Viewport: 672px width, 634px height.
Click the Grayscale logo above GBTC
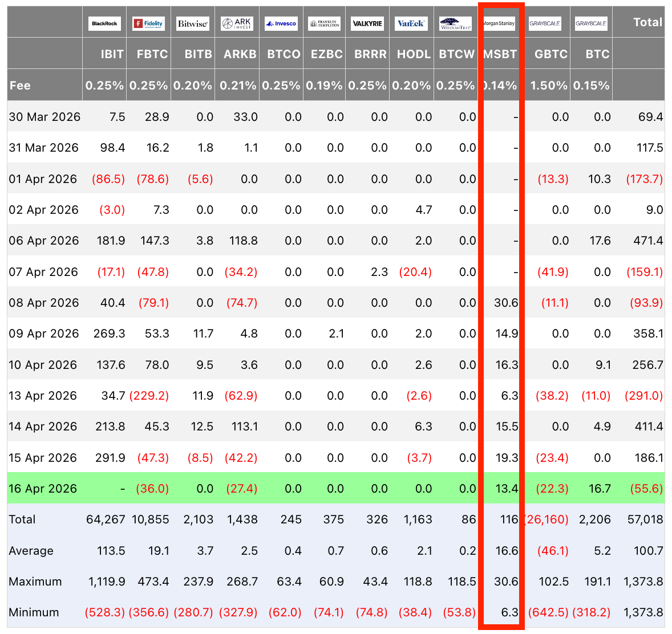tap(545, 23)
